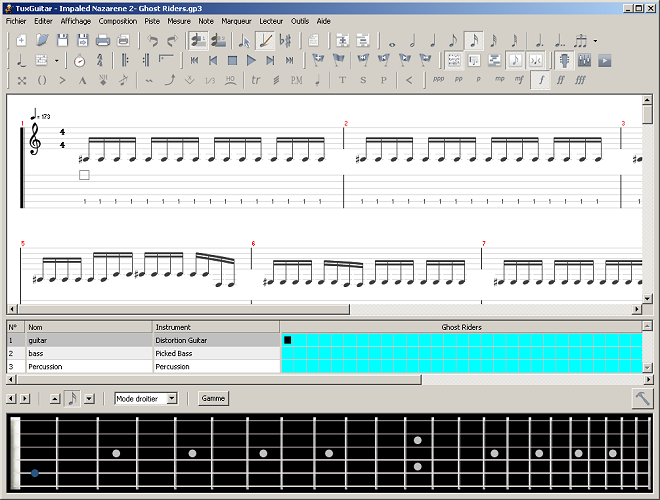Screen dimensions: 660x500
Task: Stop playback
Action: click(x=232, y=61)
